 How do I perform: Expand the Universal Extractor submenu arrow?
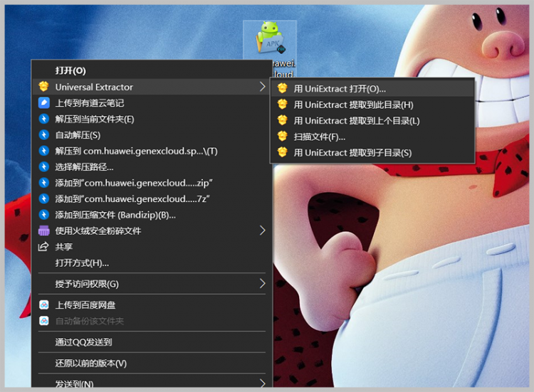(262, 87)
